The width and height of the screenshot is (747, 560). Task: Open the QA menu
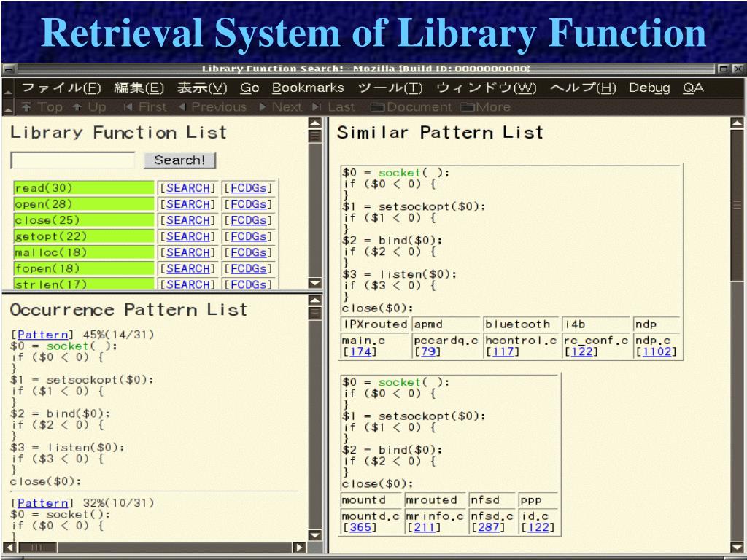tap(693, 88)
